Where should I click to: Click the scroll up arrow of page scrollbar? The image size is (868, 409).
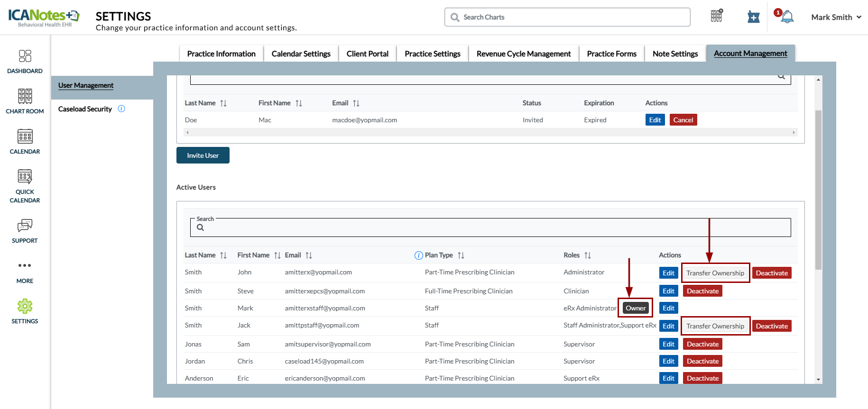[x=818, y=80]
